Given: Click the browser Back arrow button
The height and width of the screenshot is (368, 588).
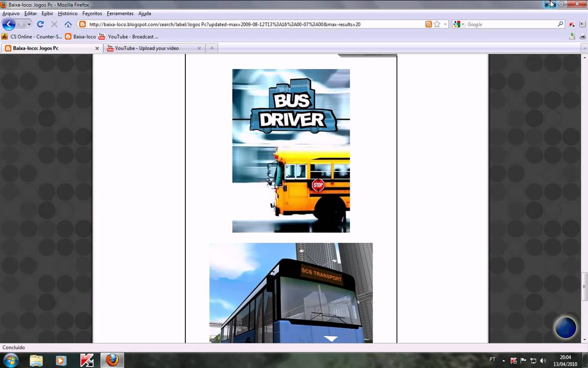Looking at the screenshot, I should click(x=9, y=24).
